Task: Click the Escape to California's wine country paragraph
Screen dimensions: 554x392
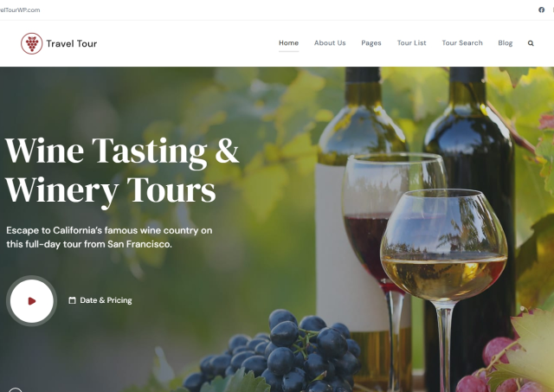Action: 109,237
